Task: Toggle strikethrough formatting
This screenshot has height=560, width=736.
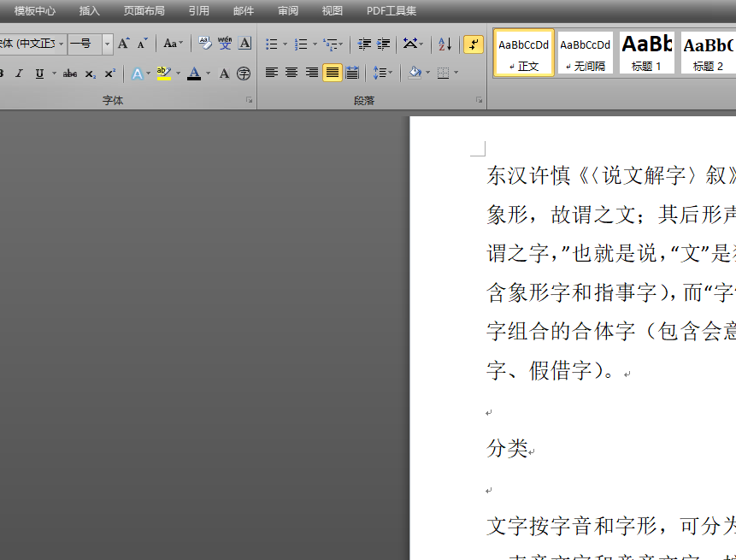Action: pyautogui.click(x=70, y=74)
